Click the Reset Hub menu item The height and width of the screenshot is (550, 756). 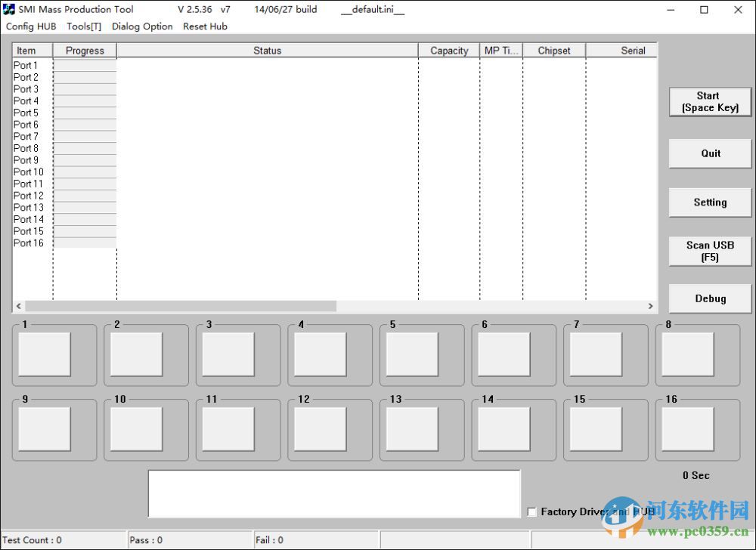(205, 26)
